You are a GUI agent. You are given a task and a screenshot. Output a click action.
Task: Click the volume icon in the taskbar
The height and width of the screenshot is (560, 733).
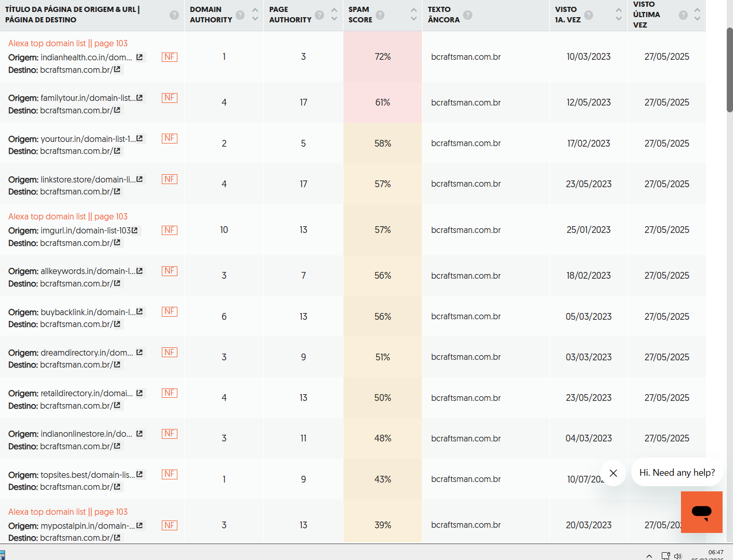677,556
